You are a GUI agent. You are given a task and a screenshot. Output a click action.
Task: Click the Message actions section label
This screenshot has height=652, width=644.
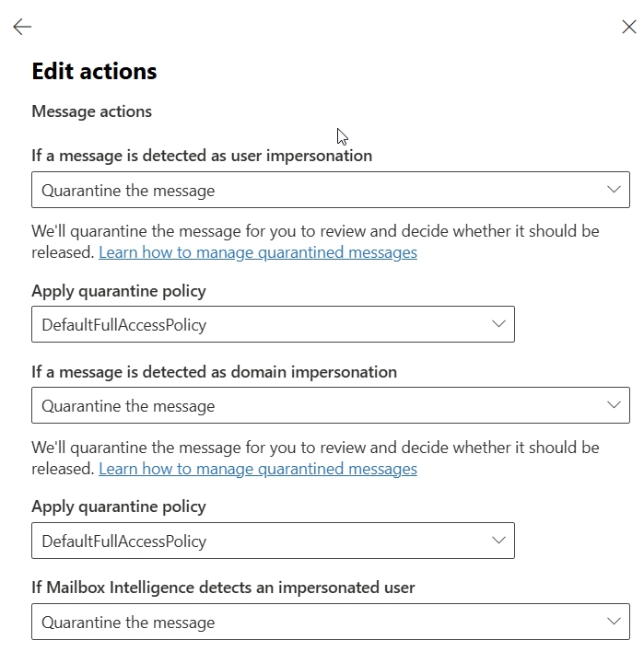pyautogui.click(x=92, y=111)
